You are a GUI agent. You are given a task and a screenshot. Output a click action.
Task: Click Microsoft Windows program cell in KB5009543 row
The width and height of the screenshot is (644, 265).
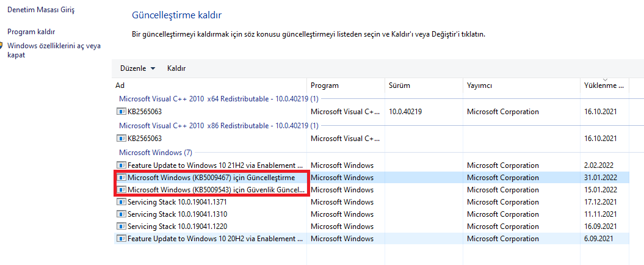pos(342,190)
